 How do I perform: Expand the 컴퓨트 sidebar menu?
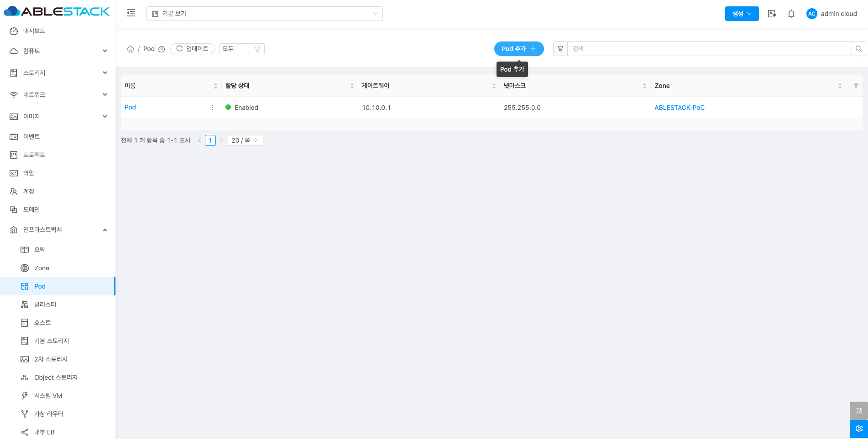(x=58, y=51)
